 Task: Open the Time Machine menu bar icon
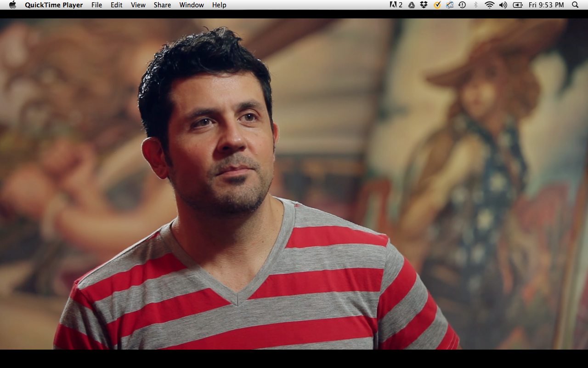point(462,5)
